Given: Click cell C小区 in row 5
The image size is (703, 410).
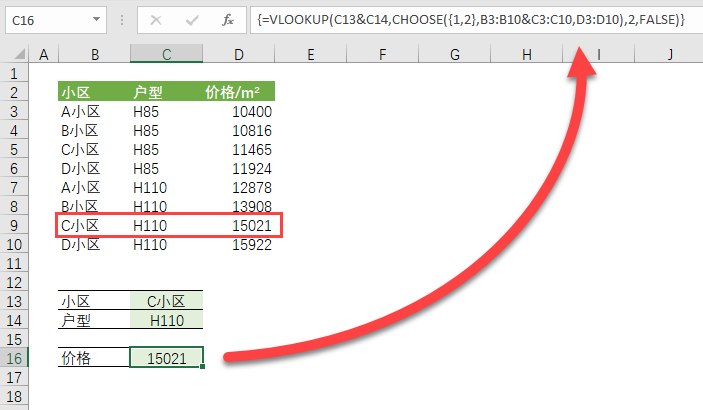Looking at the screenshot, I should [x=94, y=149].
